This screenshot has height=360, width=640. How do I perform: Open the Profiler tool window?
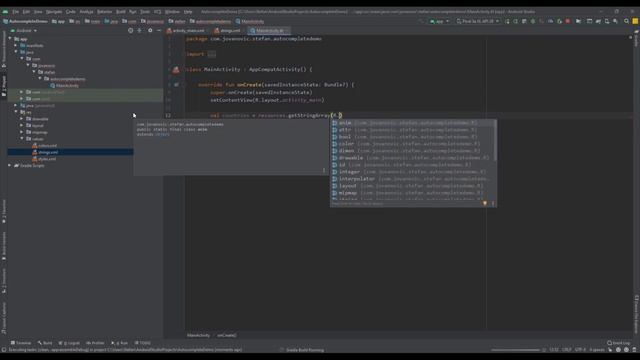95,343
